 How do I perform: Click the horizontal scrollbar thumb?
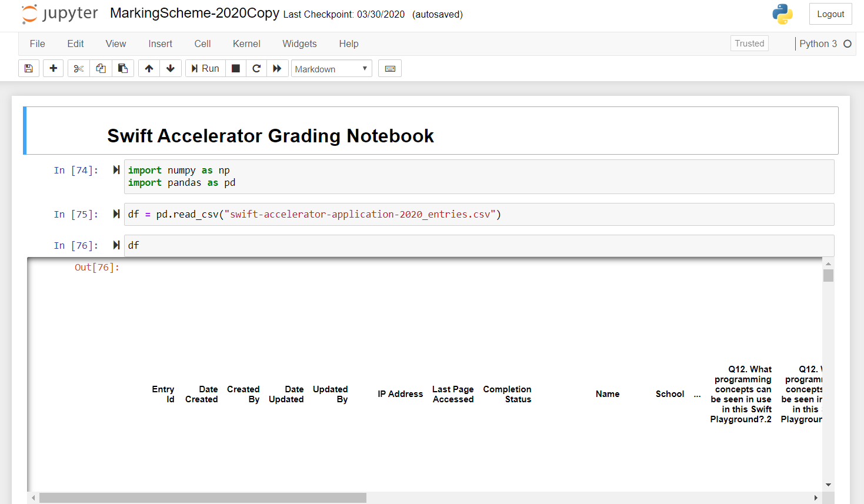pyautogui.click(x=203, y=498)
